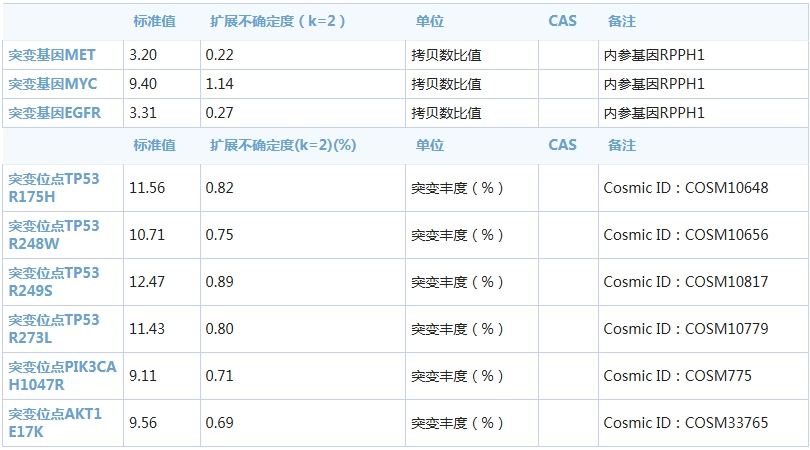Click the 扩展不确定度（k=2） header
This screenshot has height=450, width=810.
[277, 21]
